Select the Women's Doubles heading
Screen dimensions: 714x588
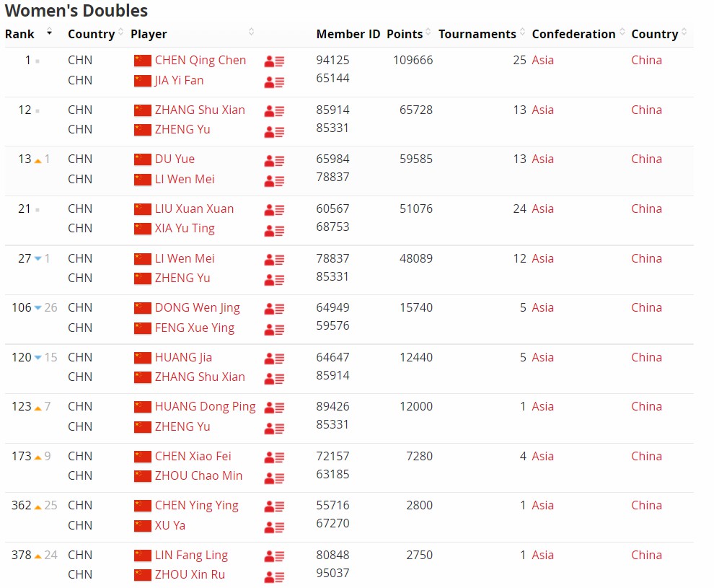pyautogui.click(x=76, y=11)
